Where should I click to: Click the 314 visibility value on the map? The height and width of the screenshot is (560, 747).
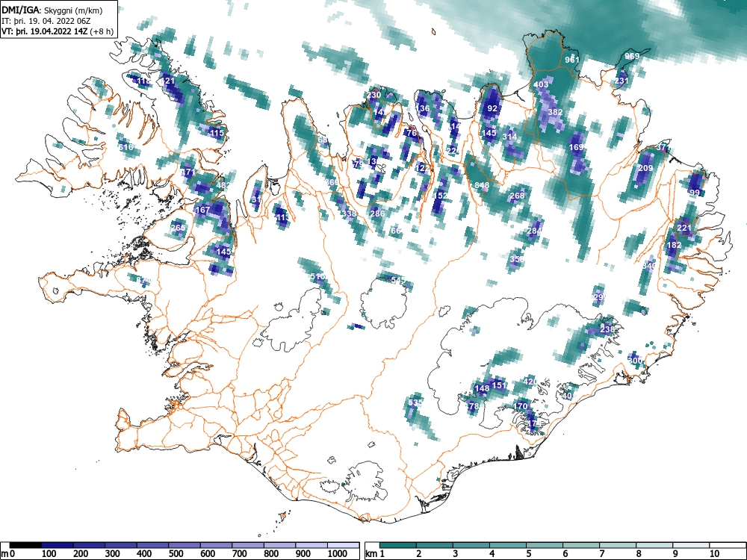click(x=509, y=136)
